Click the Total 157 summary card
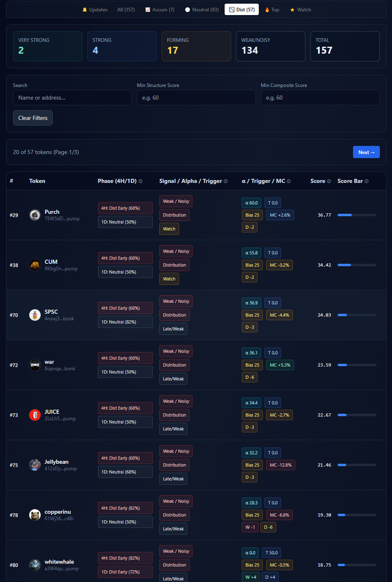392x582 pixels. click(345, 46)
